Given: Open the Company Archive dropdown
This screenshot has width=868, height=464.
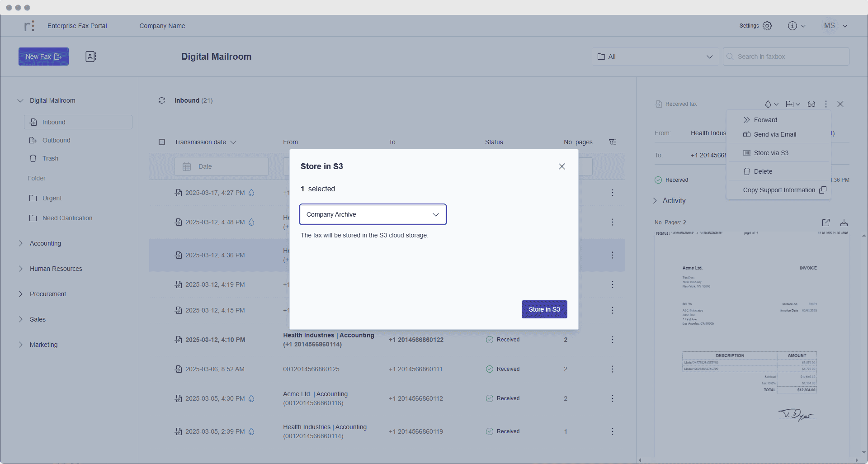Looking at the screenshot, I should pyautogui.click(x=373, y=214).
